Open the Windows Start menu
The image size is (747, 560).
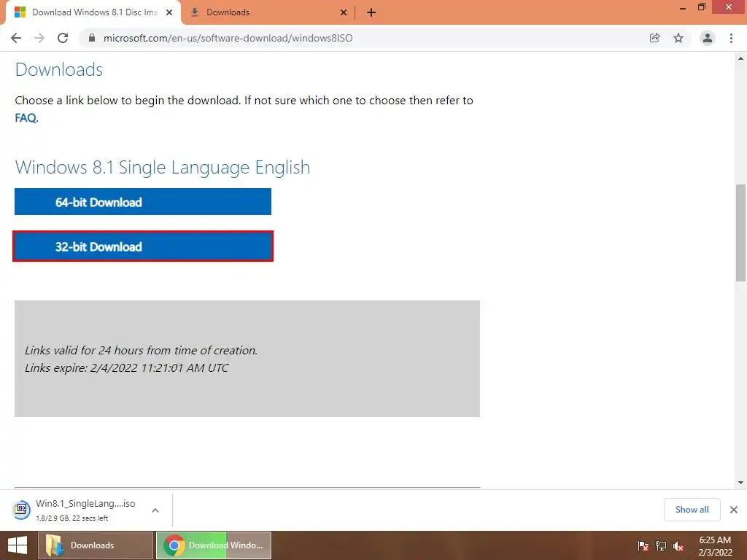coord(18,545)
